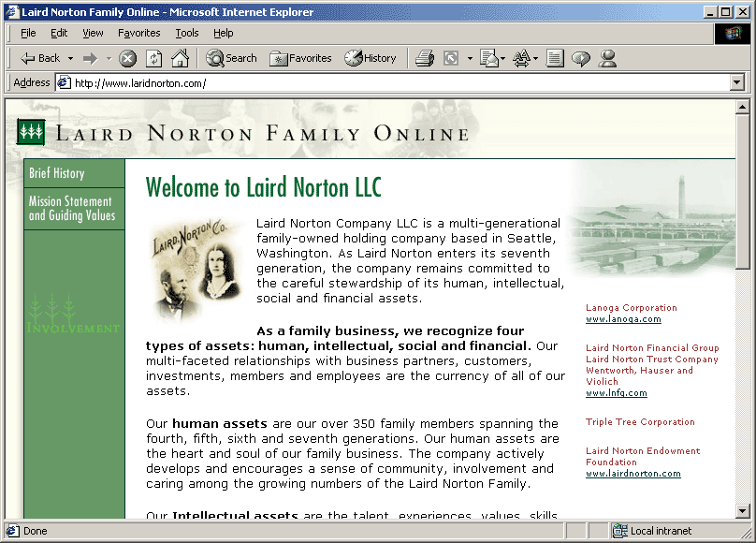Click the Done status bar text
756x543 pixels.
[36, 531]
